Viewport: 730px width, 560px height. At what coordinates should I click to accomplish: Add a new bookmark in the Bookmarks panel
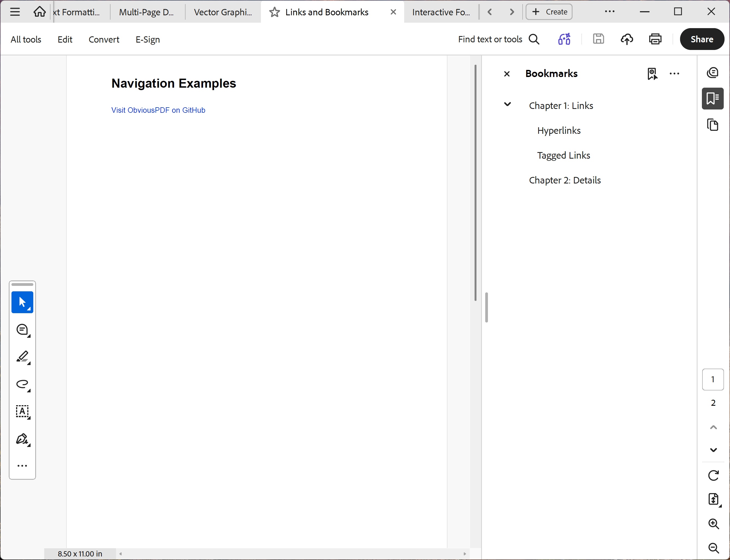(652, 74)
